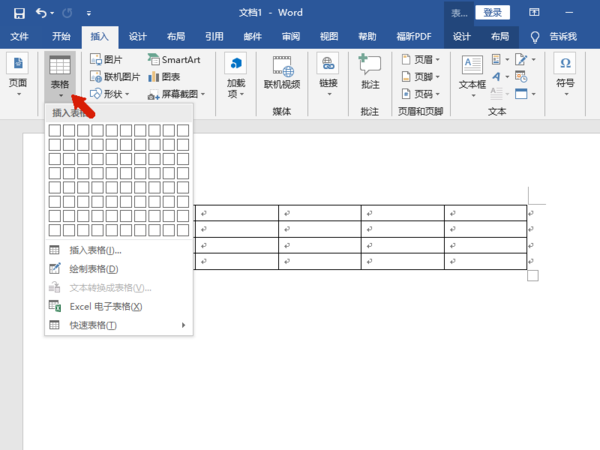Open the 加载项 (Add-ins) menu
600x450 pixels.
coord(236,77)
